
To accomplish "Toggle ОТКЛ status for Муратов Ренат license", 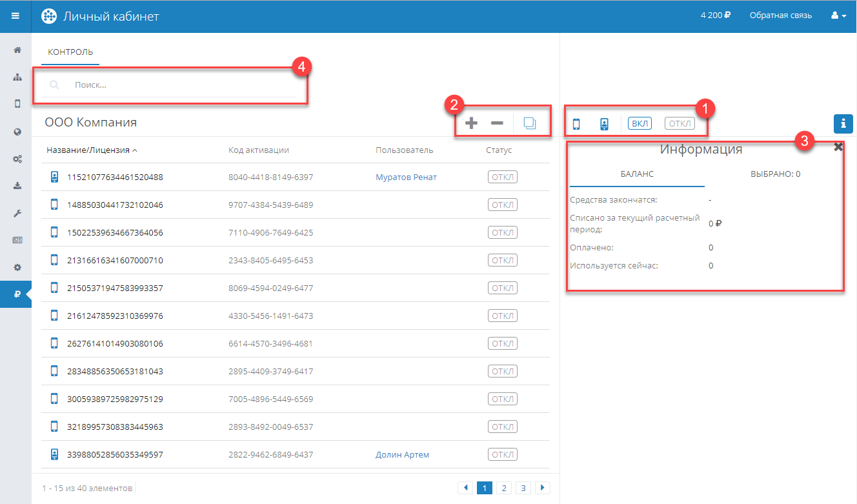I will [502, 177].
